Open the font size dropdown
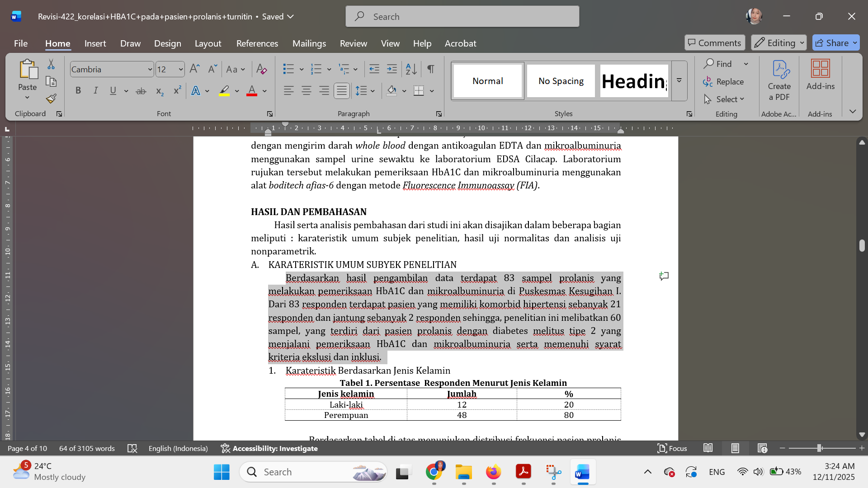The height and width of the screenshot is (488, 868). click(181, 70)
